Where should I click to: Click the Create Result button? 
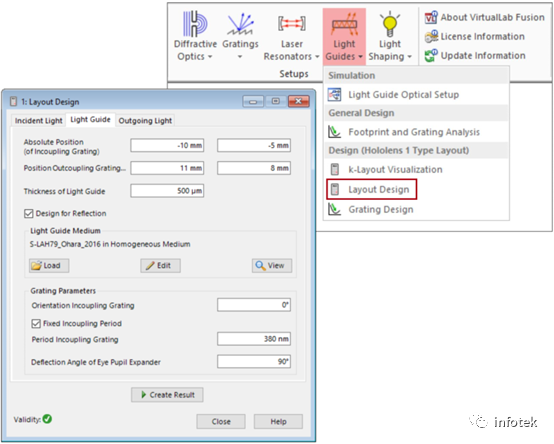click(x=167, y=395)
